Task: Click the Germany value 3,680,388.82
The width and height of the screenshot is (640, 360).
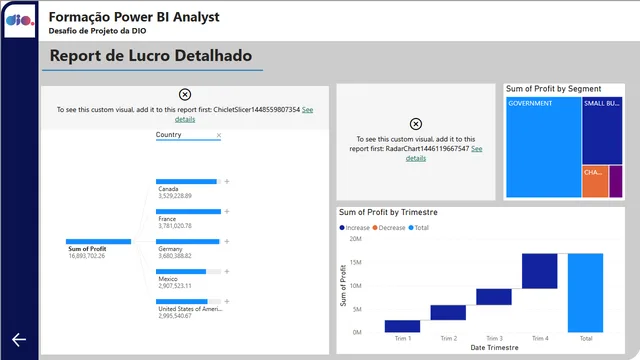Action: 175,256
